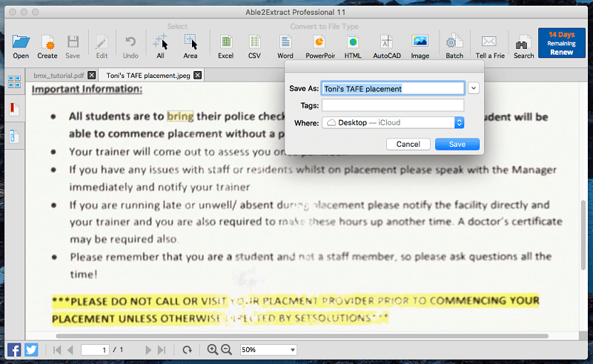Cancel the save dialog
Screen dimensions: 593x364
click(x=408, y=144)
